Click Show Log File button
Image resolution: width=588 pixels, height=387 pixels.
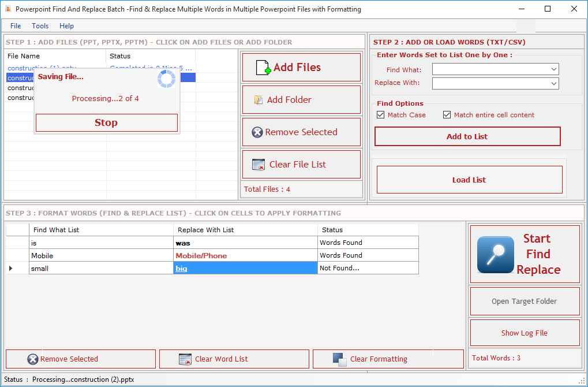[525, 333]
